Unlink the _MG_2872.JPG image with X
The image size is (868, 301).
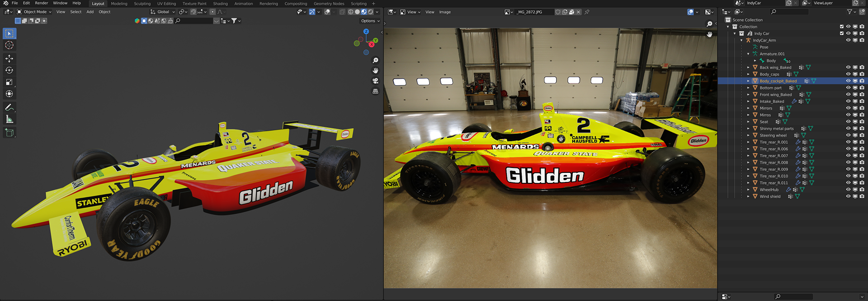(578, 12)
